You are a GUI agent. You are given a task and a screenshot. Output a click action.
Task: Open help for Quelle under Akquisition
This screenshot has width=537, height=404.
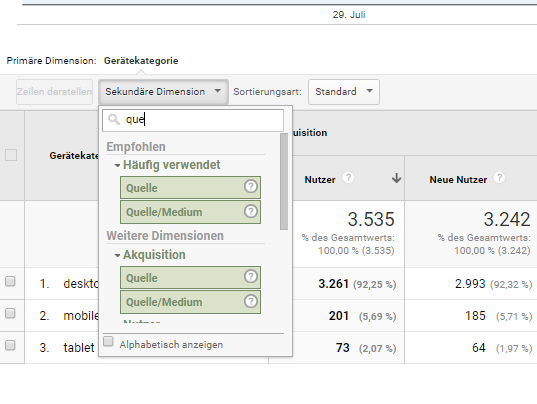click(x=251, y=276)
